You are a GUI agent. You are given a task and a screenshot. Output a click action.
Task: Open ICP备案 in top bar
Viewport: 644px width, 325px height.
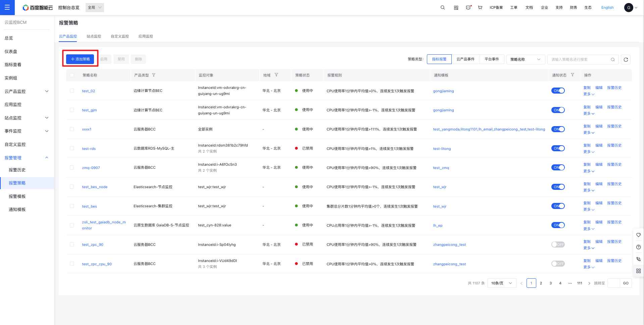point(496,7)
